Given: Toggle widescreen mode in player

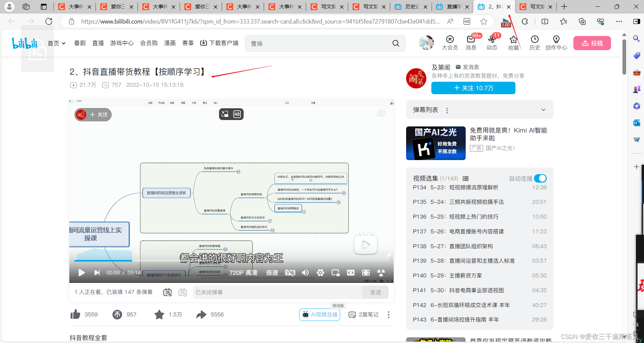Looking at the screenshot, I should 351,273.
